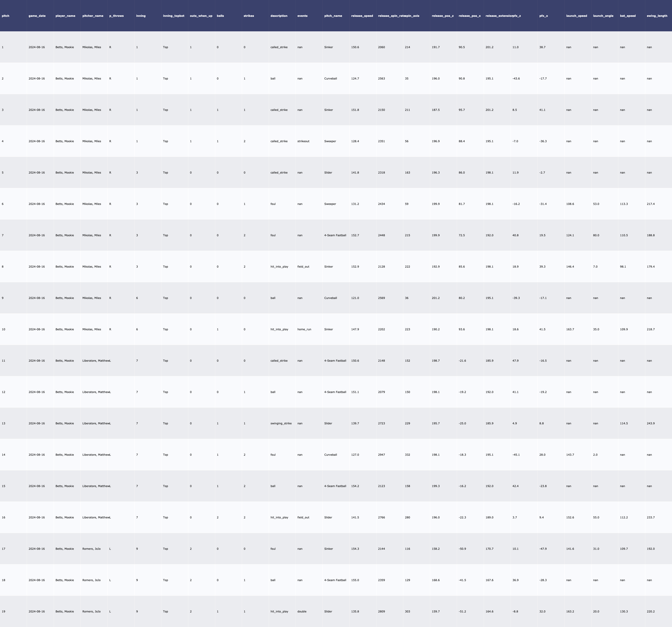Image resolution: width=672 pixels, height=627 pixels.
Task: Click the double event cell in row 19
Action: [x=302, y=612]
